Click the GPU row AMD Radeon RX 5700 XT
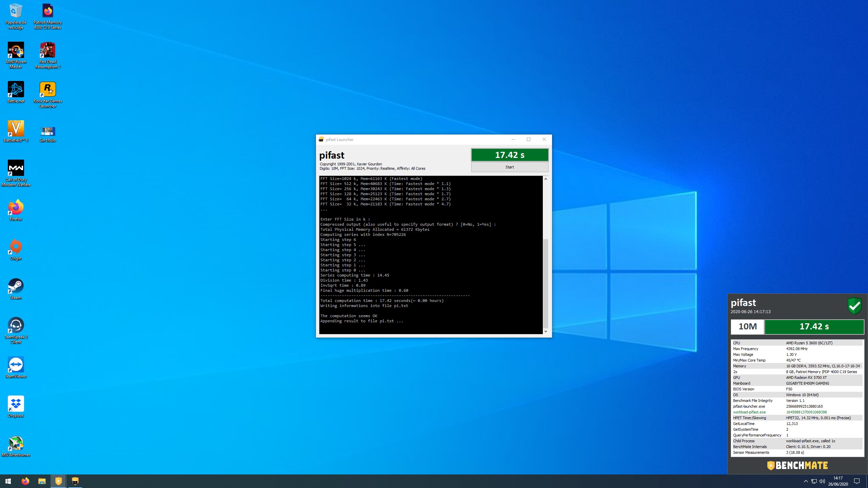Image resolution: width=868 pixels, height=488 pixels. (797, 378)
